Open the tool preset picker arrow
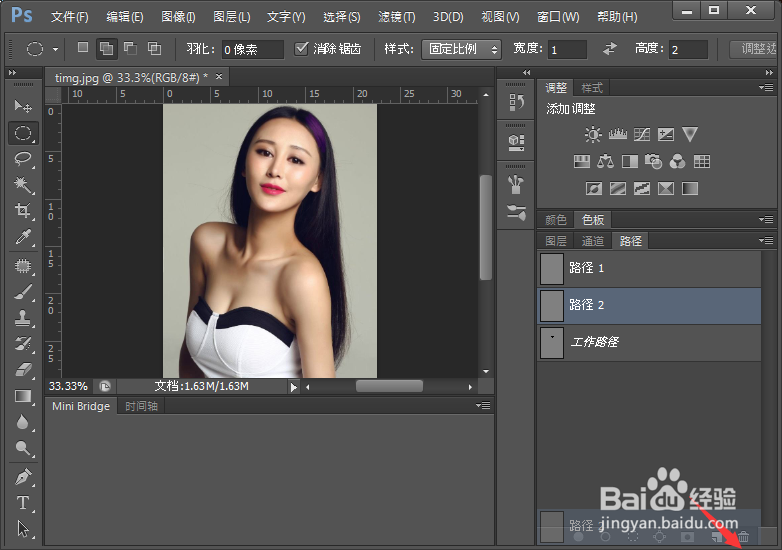The width and height of the screenshot is (782, 550). pos(55,49)
